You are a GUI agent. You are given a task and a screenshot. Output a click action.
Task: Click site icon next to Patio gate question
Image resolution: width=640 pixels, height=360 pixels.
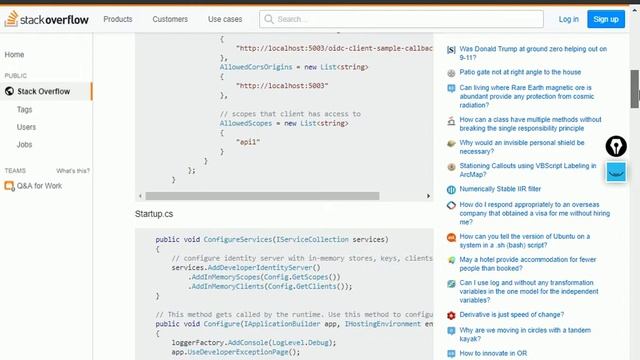[451, 73]
